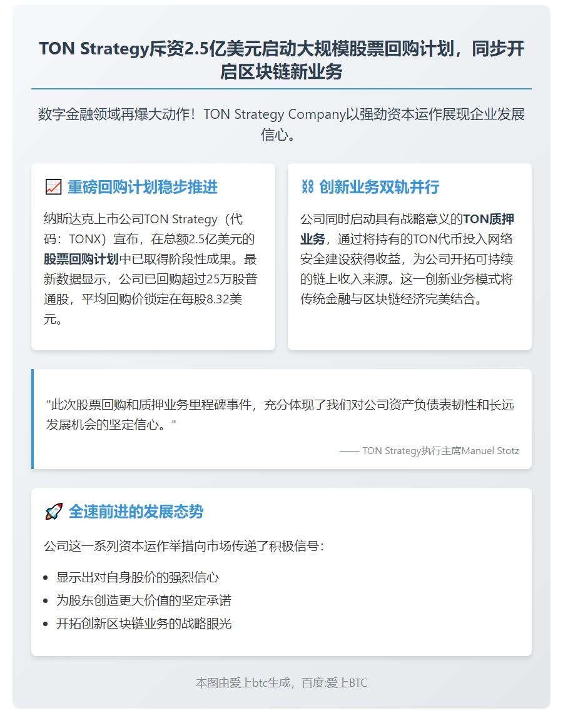Select bullet item 为股东创造更大价值的坚定承诺
The height and width of the screenshot is (728, 563).
[x=144, y=600]
